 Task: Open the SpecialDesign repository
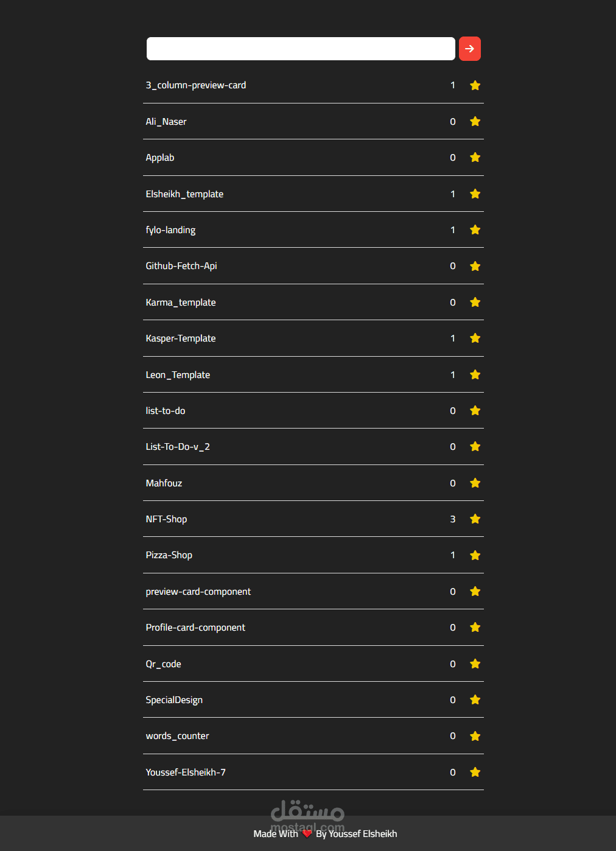click(174, 700)
